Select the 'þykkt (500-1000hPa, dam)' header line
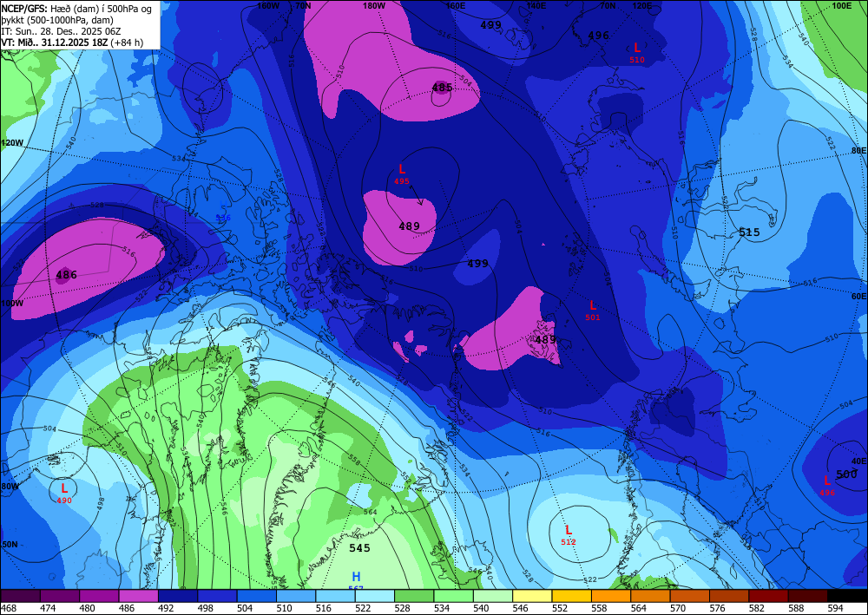Image resolution: width=868 pixels, height=615 pixels. pyautogui.click(x=57, y=20)
